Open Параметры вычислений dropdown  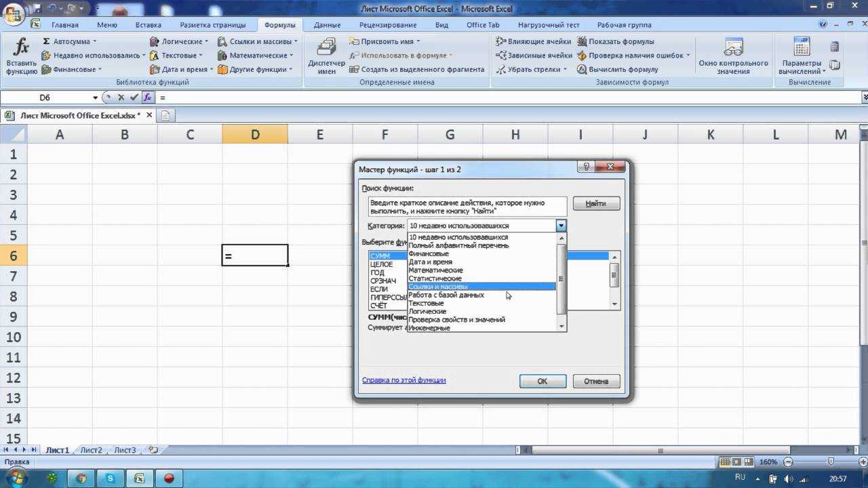802,56
